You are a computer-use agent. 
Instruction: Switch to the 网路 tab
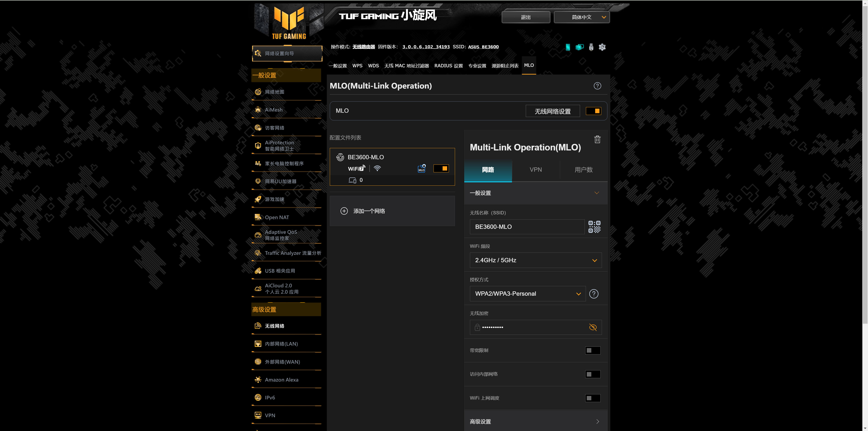[x=488, y=170]
